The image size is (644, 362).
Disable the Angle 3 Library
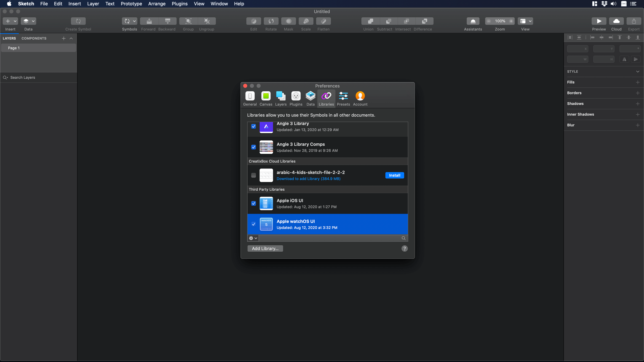pos(254,126)
